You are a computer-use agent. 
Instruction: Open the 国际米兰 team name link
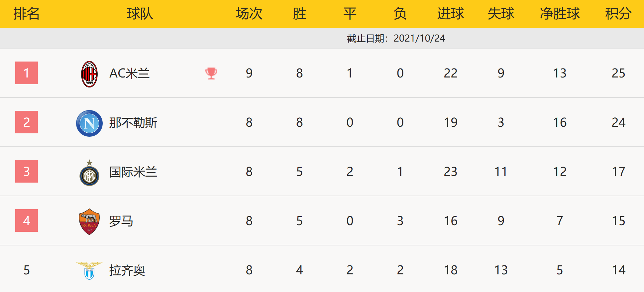pos(133,172)
